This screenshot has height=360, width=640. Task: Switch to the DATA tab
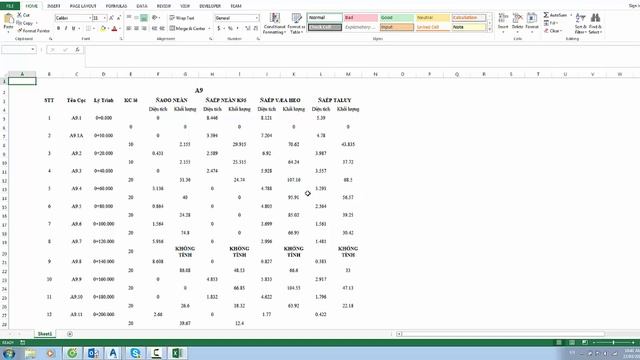coord(142,6)
